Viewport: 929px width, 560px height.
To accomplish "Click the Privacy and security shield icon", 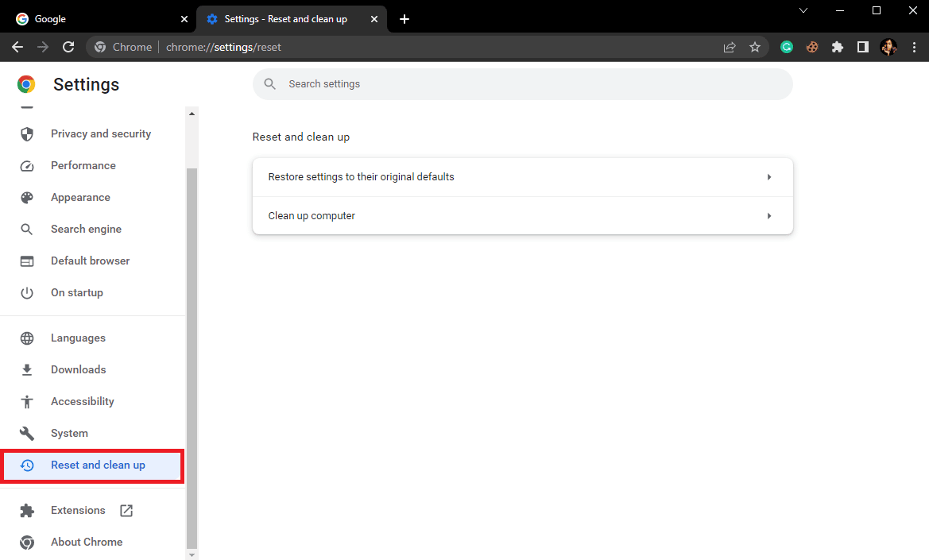I will (x=27, y=133).
